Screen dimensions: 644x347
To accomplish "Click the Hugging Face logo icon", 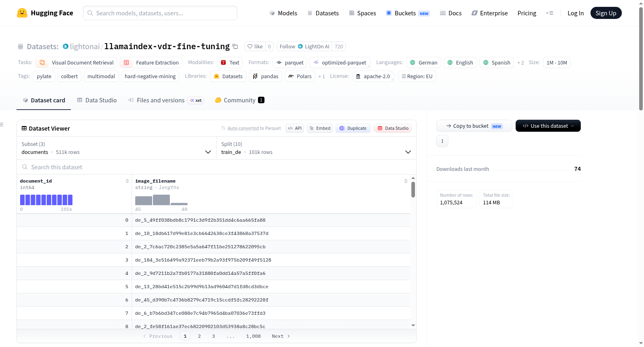I will click(22, 13).
